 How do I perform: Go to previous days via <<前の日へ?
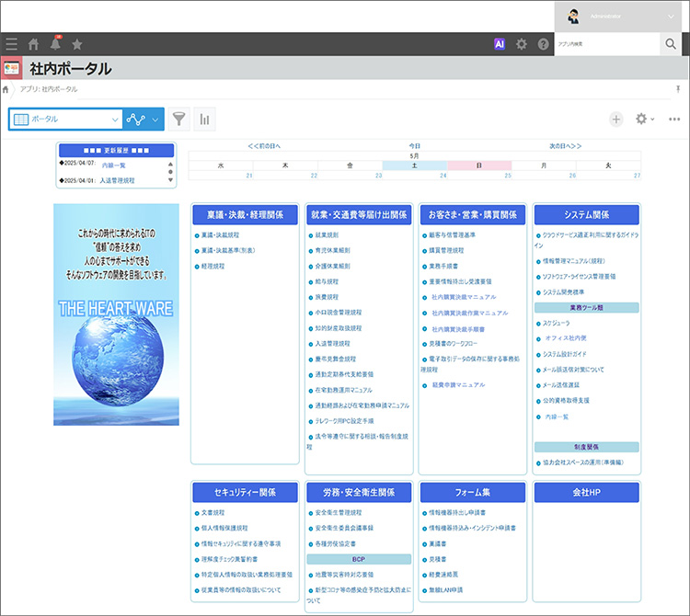pos(264,145)
